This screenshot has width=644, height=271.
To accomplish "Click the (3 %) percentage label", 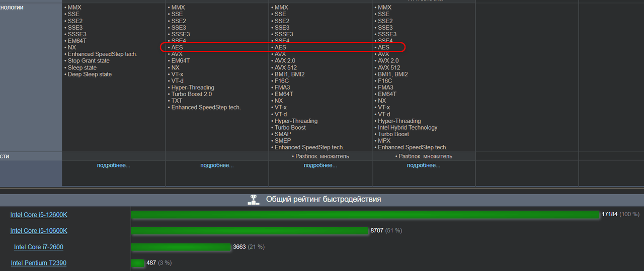I will [165, 262].
